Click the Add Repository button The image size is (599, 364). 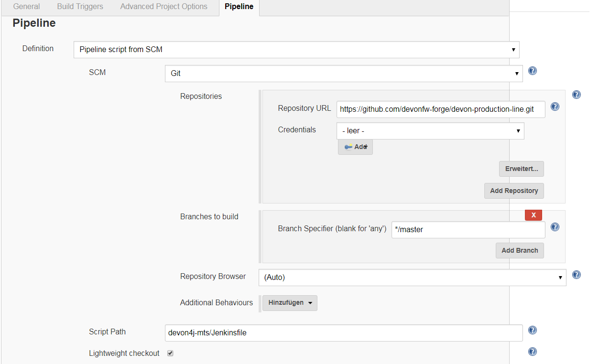point(514,191)
